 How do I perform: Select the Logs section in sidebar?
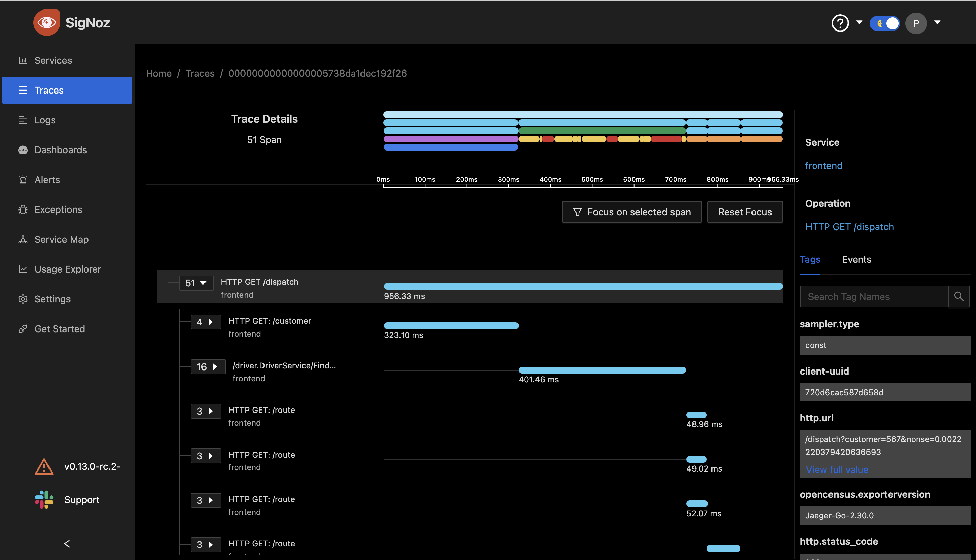(45, 120)
